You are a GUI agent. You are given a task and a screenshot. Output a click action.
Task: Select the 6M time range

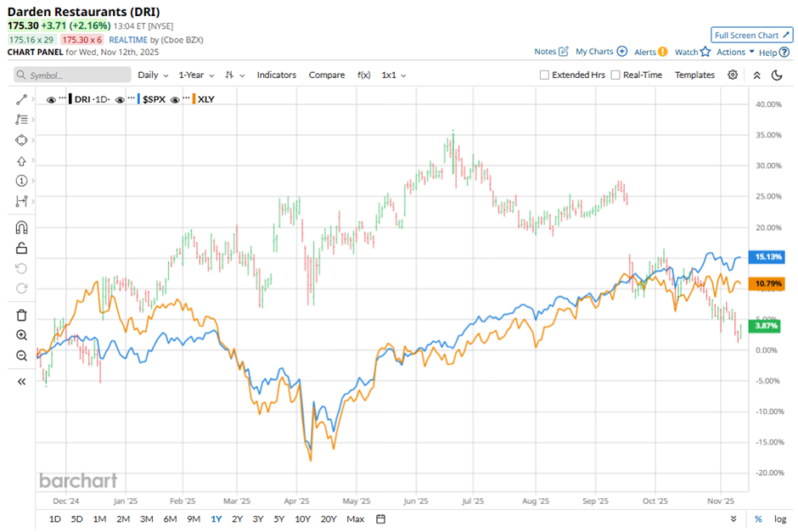click(170, 518)
